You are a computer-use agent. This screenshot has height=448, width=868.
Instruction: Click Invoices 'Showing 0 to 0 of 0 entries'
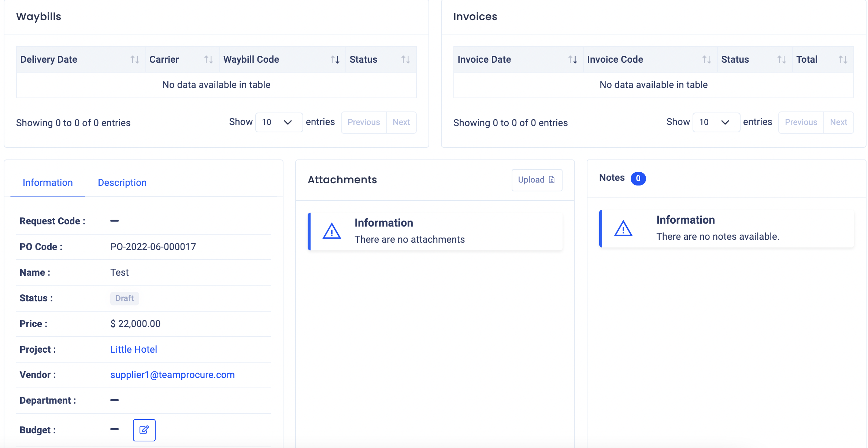[511, 123]
